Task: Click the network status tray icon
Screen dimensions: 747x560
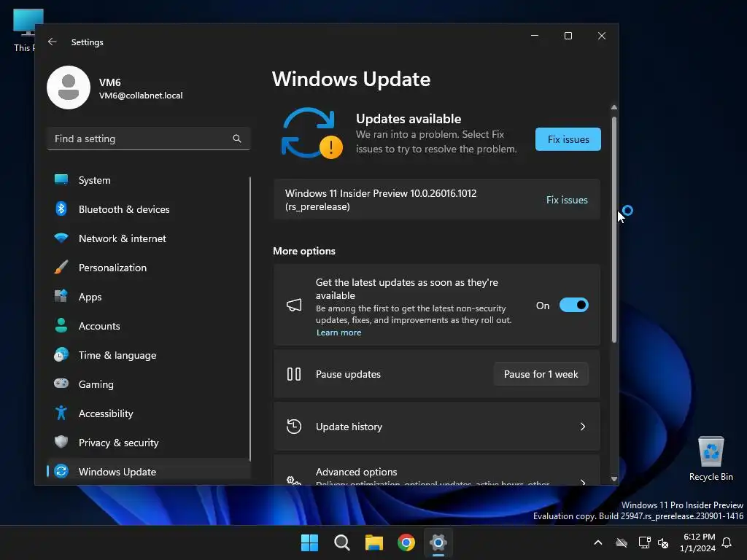Action: pyautogui.click(x=645, y=542)
